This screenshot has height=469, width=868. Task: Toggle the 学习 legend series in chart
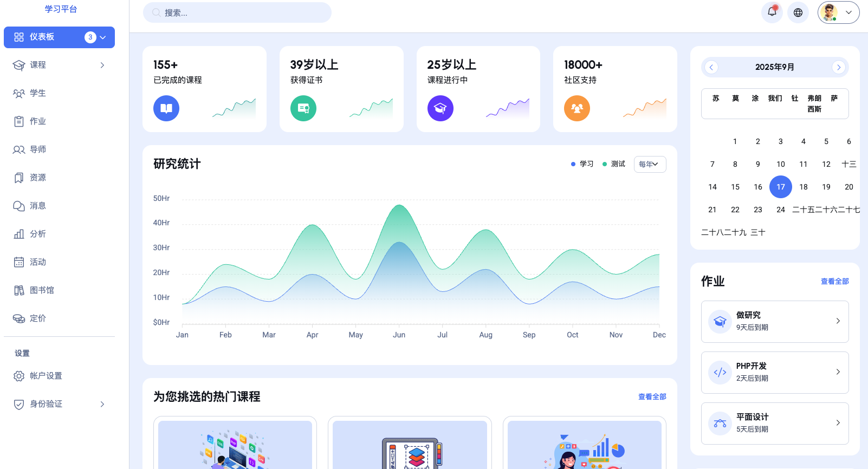[x=582, y=164]
